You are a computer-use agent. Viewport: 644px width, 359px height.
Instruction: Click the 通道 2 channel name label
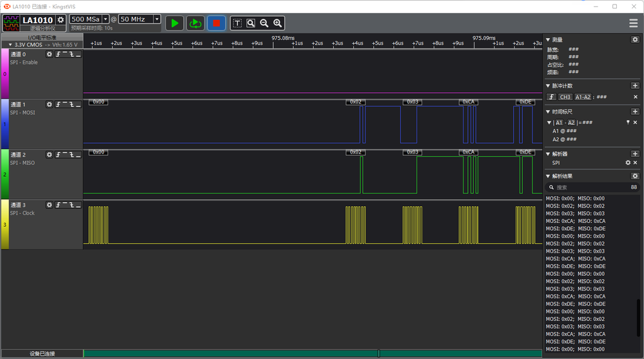pyautogui.click(x=18, y=155)
